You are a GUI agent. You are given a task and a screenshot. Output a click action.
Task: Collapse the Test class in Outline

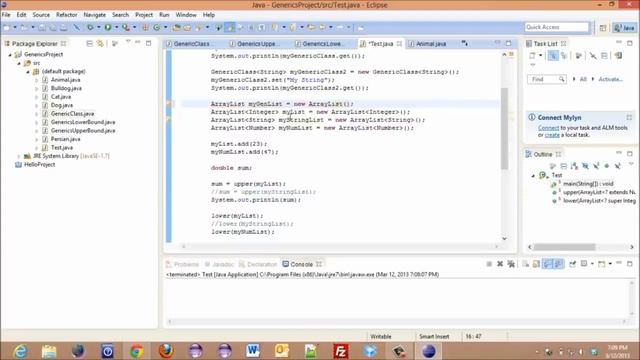click(x=533, y=175)
